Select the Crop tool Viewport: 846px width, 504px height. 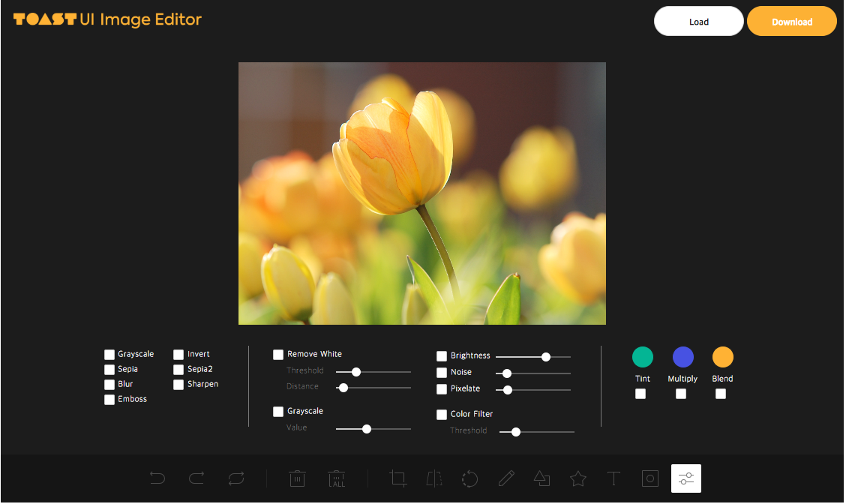[397, 478]
